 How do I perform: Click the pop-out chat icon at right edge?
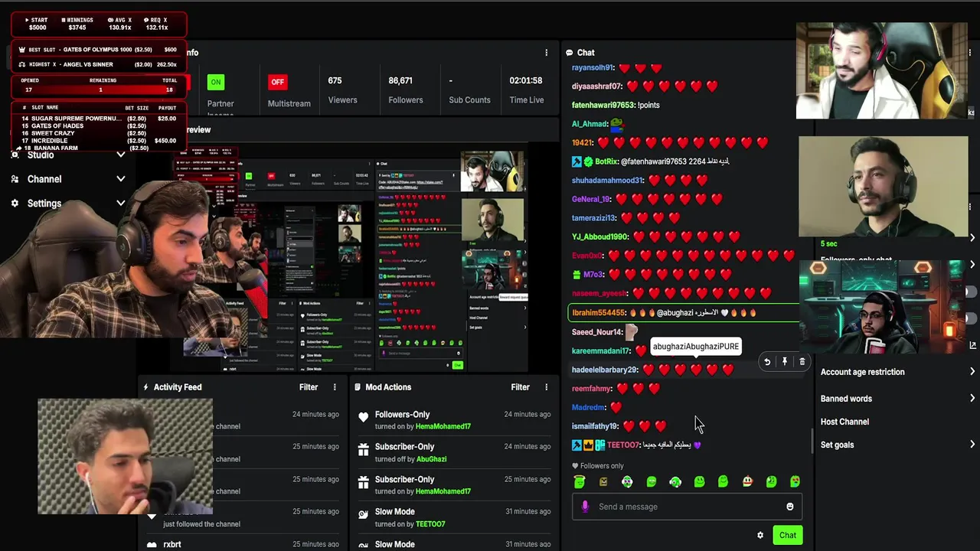pos(972,345)
